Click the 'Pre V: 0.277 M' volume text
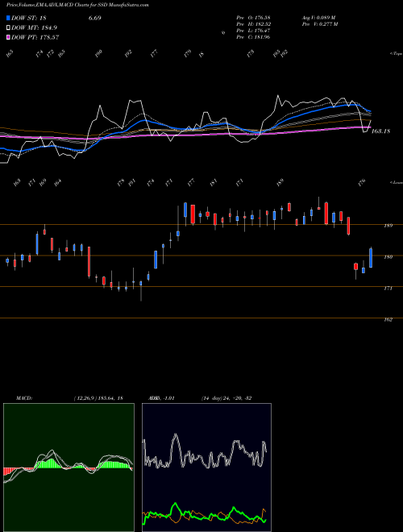The image size is (403, 532). pyautogui.click(x=320, y=24)
